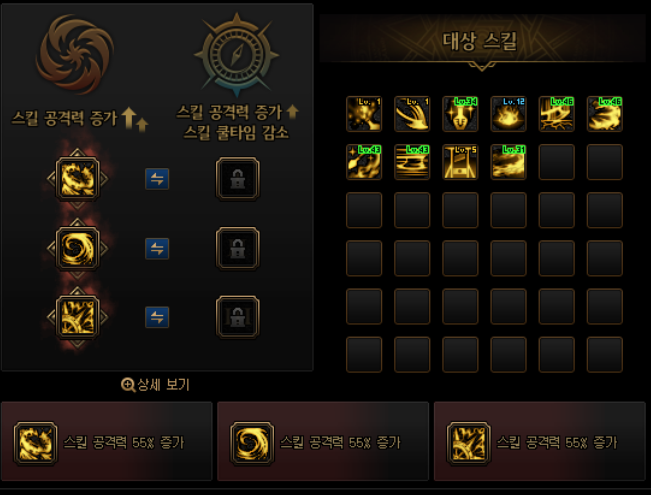Click the swirl skill 공격력 55% 증가 card

pos(323,441)
